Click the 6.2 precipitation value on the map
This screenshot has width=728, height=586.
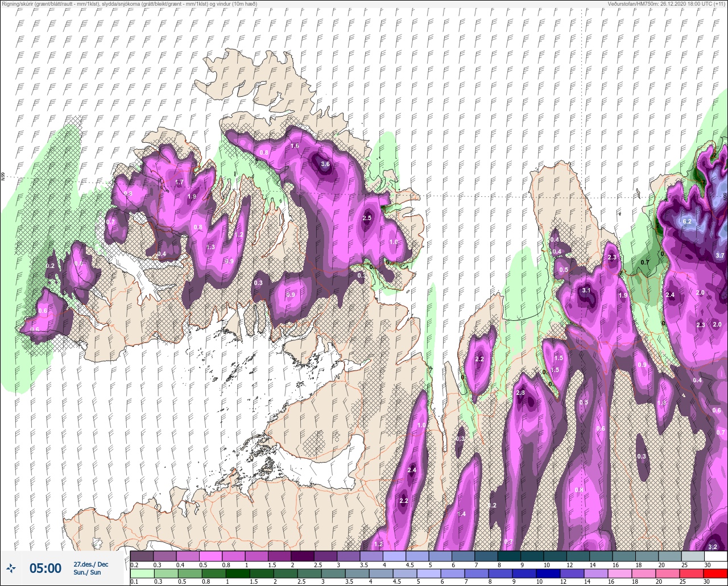[686, 221]
